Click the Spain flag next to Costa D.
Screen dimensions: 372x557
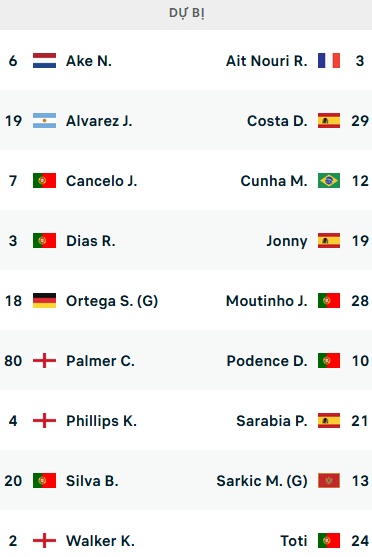(329, 121)
